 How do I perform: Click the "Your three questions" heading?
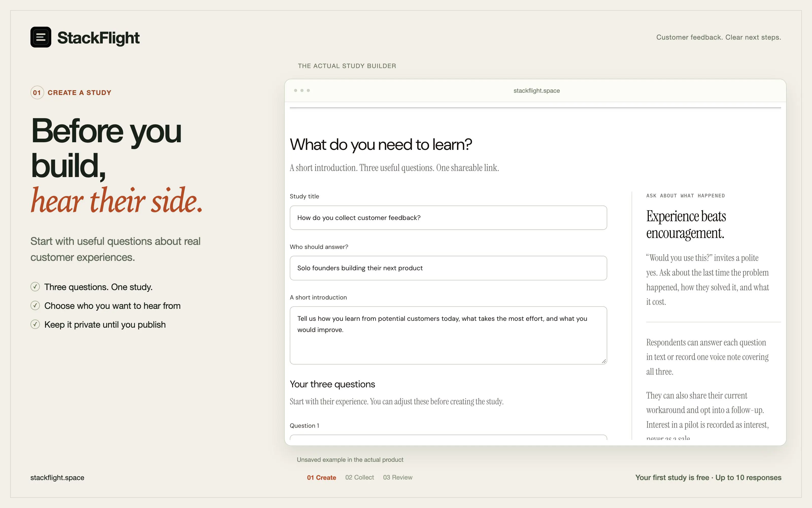point(332,384)
